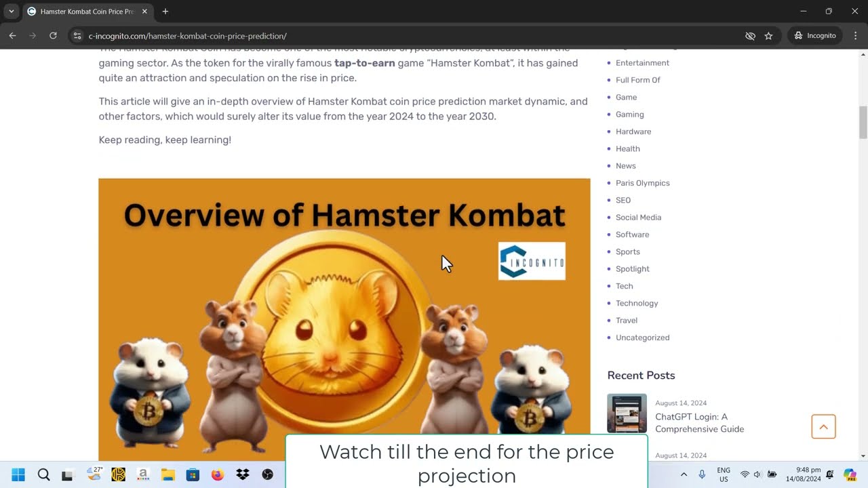This screenshot has width=868, height=488.
Task: Open the SEO category link
Action: click(623, 201)
